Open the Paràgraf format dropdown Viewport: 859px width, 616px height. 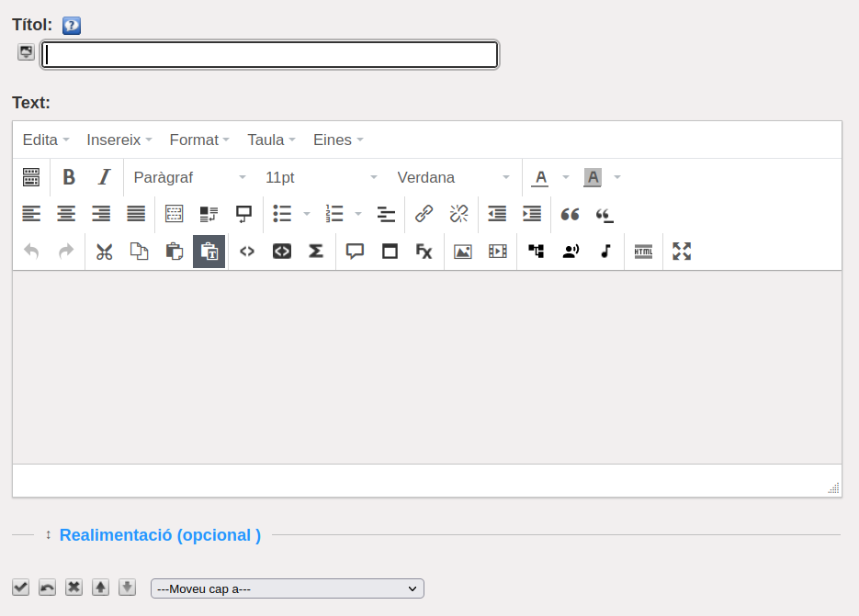189,177
